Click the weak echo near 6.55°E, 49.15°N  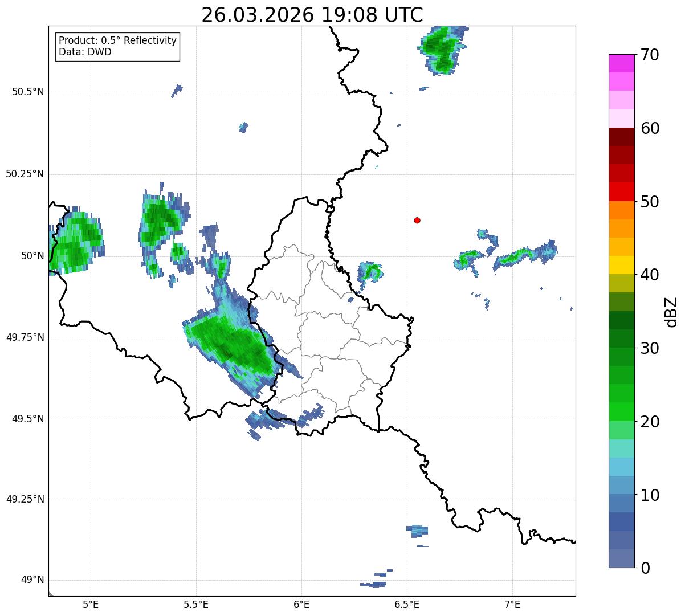(x=417, y=530)
